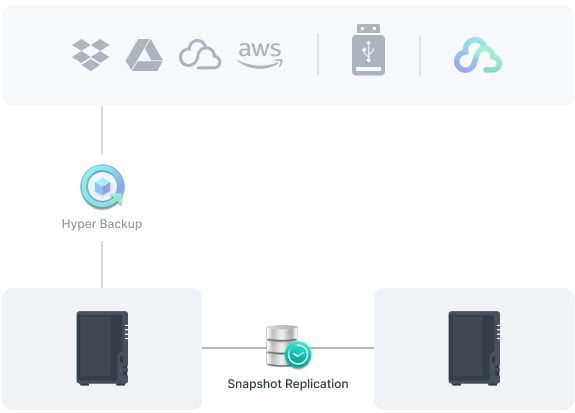This screenshot has width=575, height=413.
Task: Click divider between USB and C2 cloud
Action: click(x=420, y=55)
